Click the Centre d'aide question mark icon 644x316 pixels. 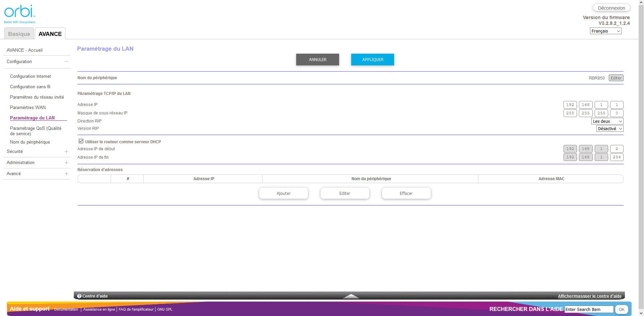point(79,296)
